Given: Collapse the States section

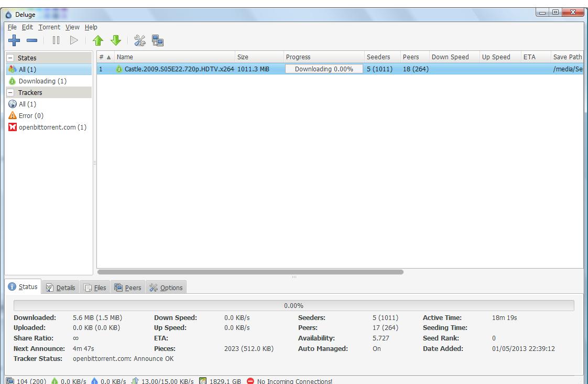Looking at the screenshot, I should [x=11, y=58].
